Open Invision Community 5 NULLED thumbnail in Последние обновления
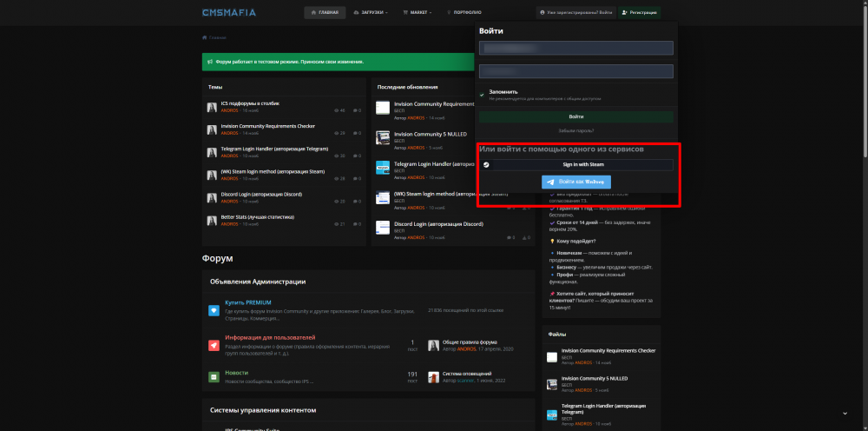The image size is (868, 431). pos(383,138)
